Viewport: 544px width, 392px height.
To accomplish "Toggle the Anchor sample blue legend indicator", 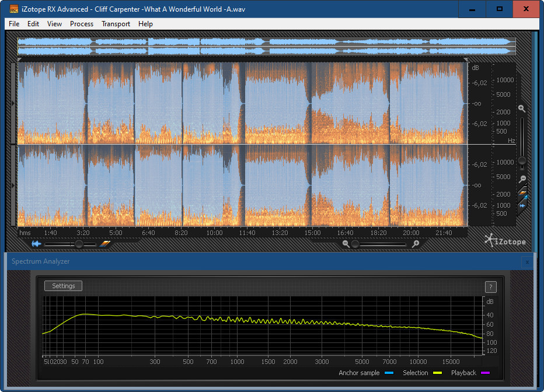I will coord(389,373).
